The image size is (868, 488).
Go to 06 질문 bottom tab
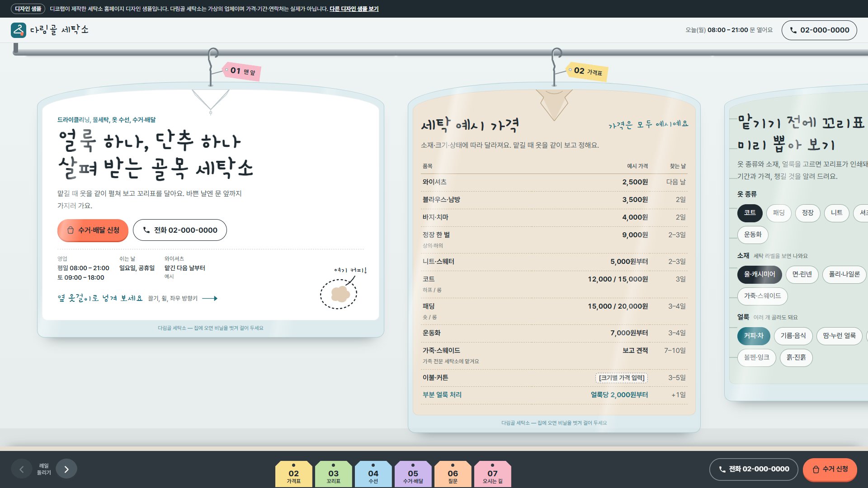click(x=453, y=474)
